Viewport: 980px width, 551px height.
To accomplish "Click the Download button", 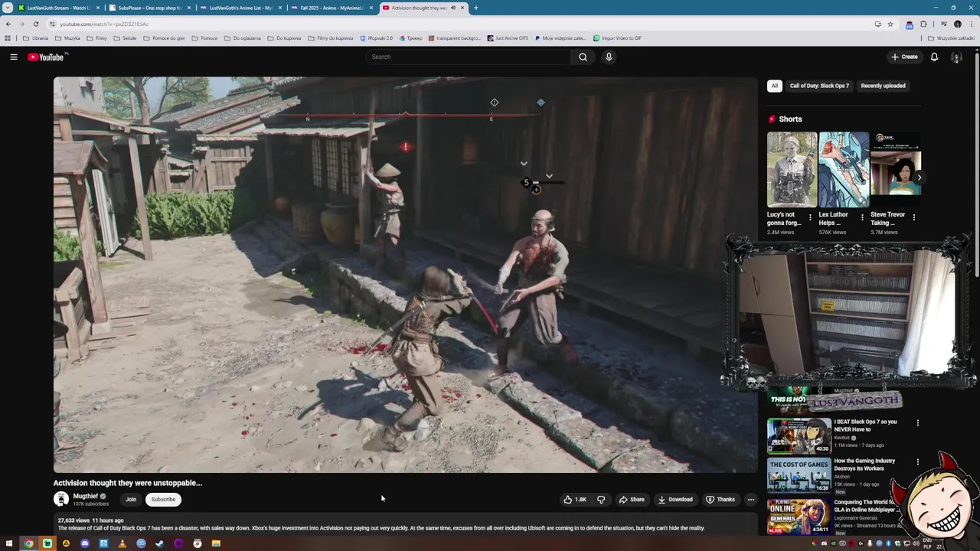I will click(x=675, y=499).
